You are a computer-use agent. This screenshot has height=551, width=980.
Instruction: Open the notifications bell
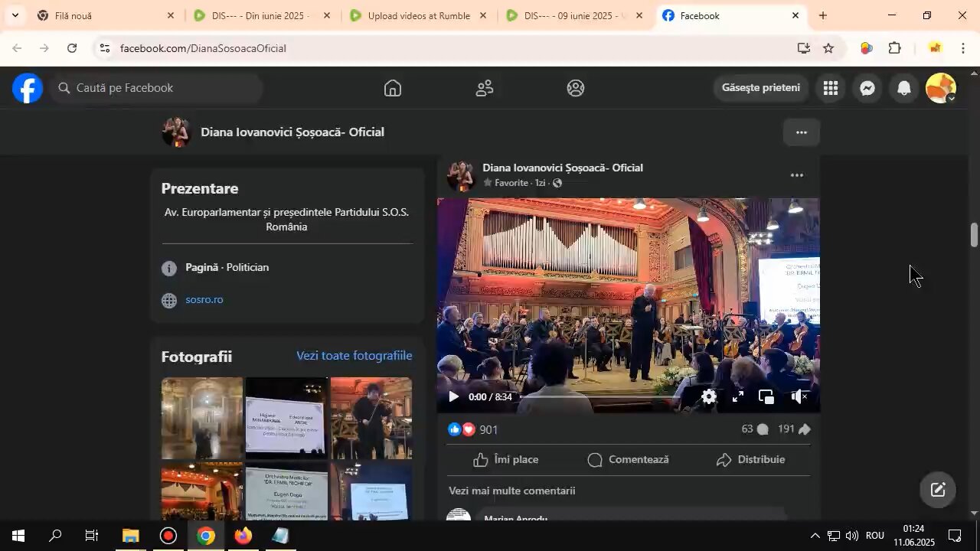904,88
